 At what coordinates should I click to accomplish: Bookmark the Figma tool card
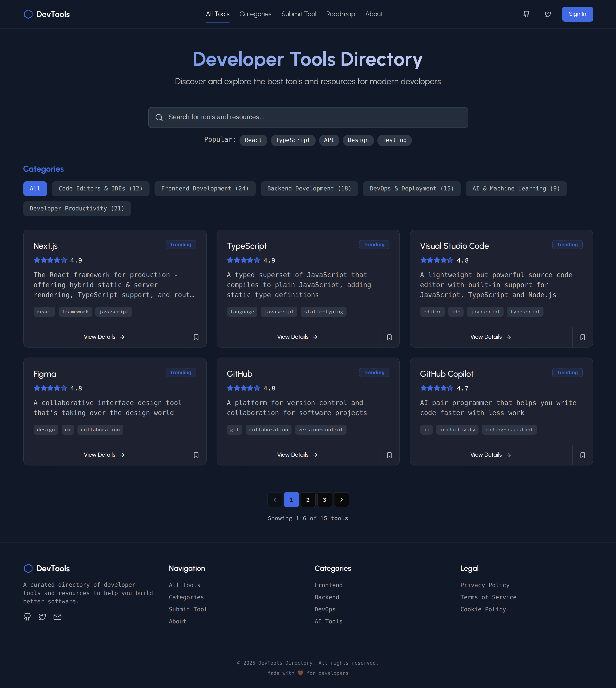pos(196,455)
